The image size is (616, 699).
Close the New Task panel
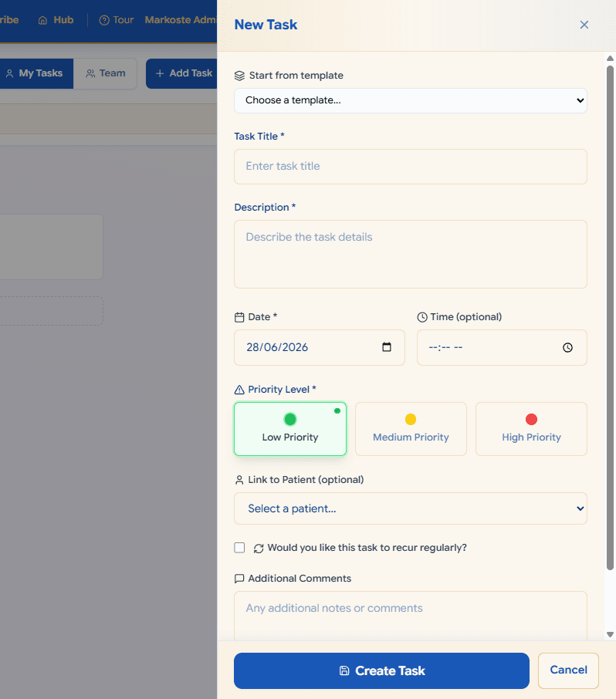(x=584, y=25)
